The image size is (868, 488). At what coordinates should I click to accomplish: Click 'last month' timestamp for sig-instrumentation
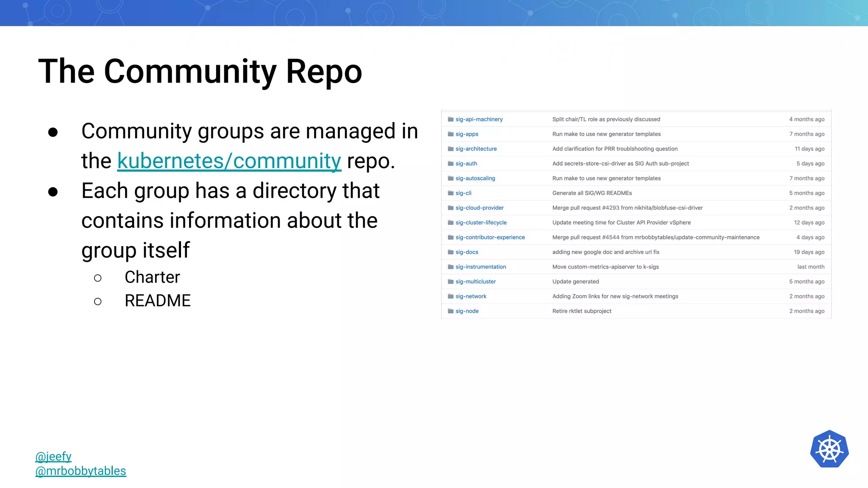point(811,267)
